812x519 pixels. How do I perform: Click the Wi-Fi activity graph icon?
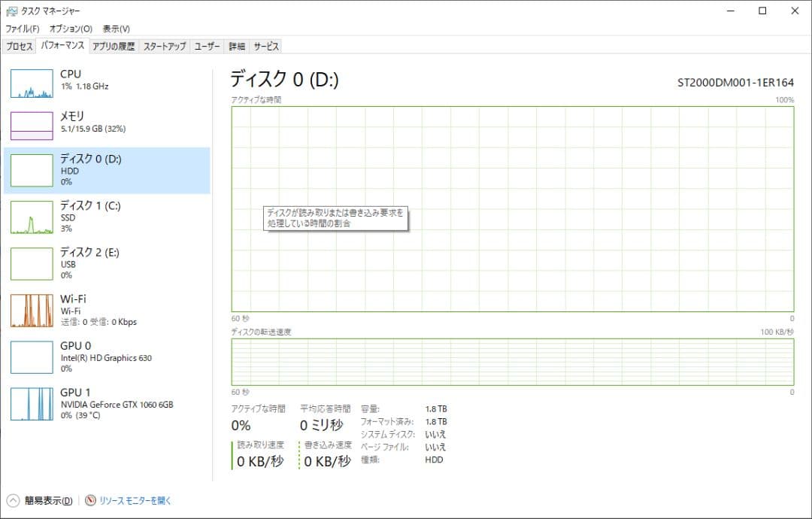tap(32, 311)
